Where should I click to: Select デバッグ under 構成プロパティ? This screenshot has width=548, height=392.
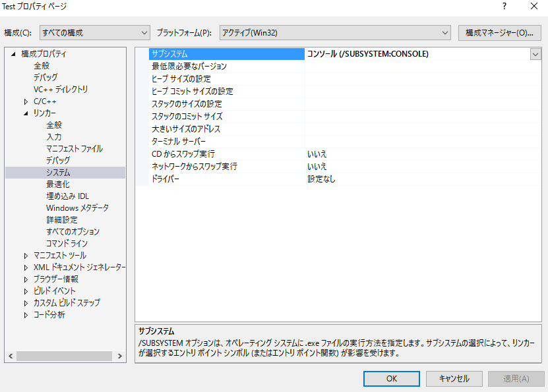(46, 78)
